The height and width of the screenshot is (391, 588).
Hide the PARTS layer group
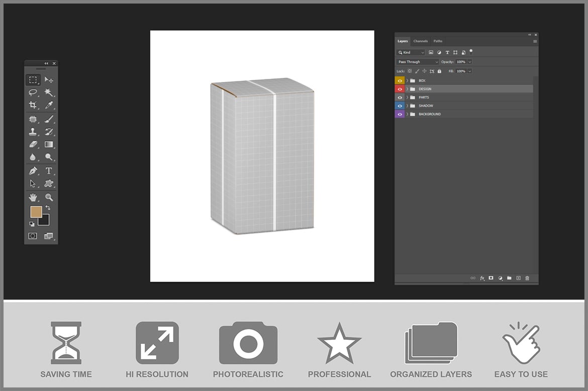point(400,97)
